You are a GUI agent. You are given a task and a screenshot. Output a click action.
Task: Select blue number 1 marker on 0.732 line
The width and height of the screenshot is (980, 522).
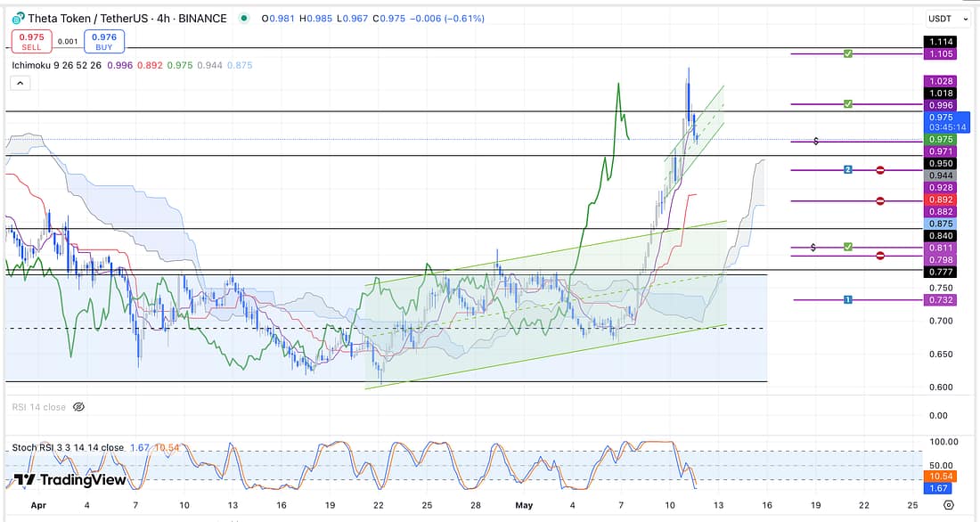[x=848, y=300]
